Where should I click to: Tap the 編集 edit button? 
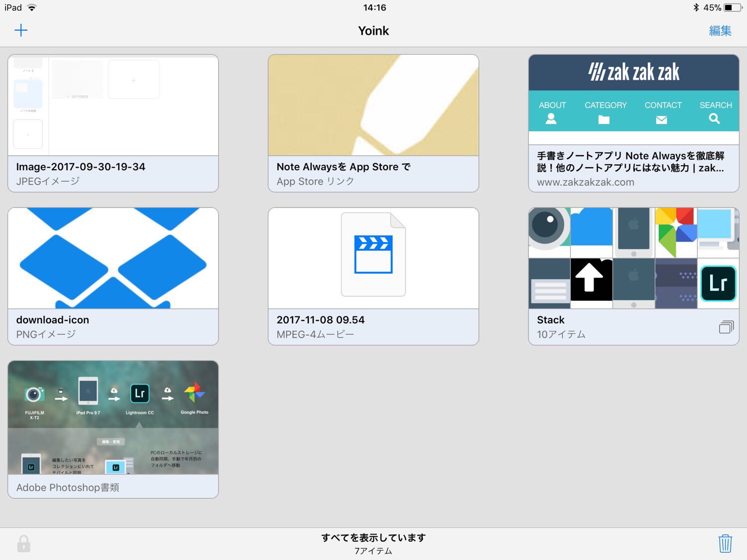point(720,31)
